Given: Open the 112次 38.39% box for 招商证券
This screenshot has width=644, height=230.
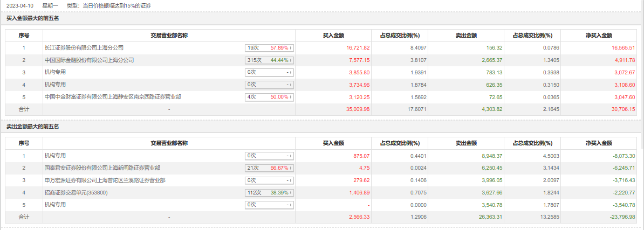Looking at the screenshot, I should 269,193.
